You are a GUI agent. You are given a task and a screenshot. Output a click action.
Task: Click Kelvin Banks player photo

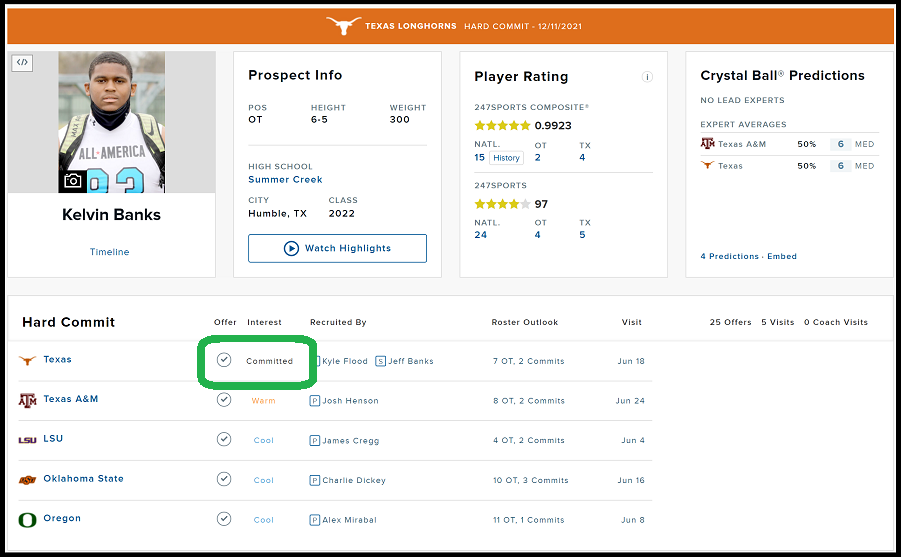(x=111, y=122)
